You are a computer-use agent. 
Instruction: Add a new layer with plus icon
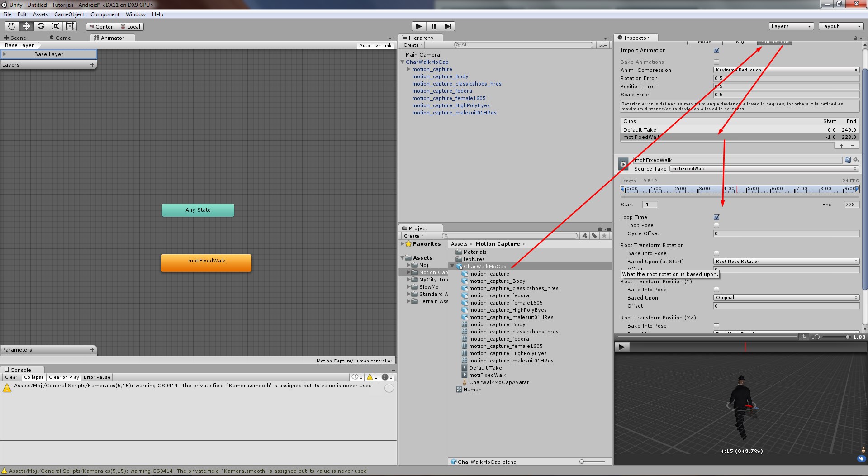coord(92,65)
